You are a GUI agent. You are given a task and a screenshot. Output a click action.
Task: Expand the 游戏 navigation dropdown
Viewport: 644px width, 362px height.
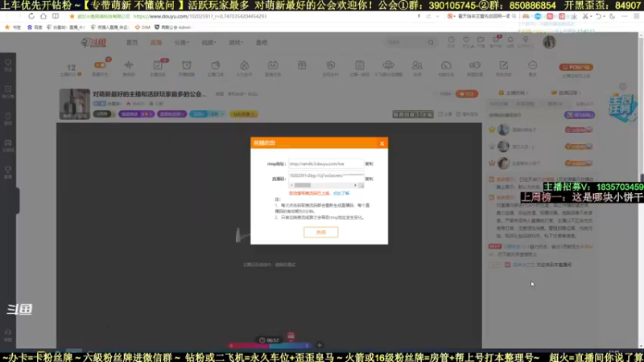point(236,43)
